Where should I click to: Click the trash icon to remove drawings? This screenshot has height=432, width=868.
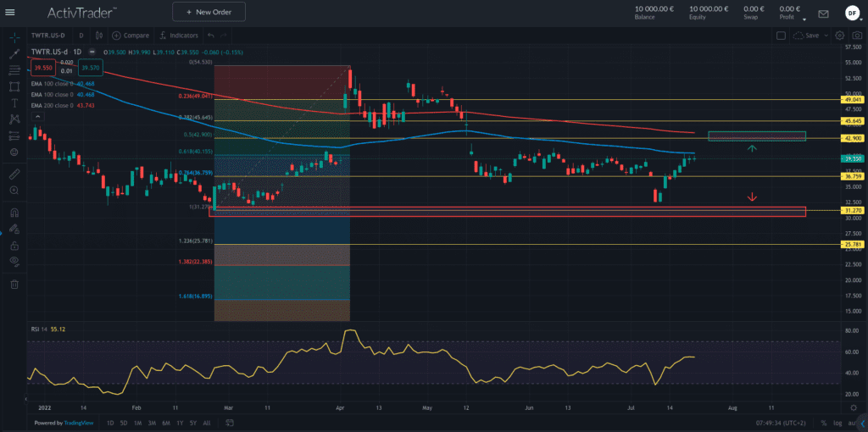coord(14,285)
